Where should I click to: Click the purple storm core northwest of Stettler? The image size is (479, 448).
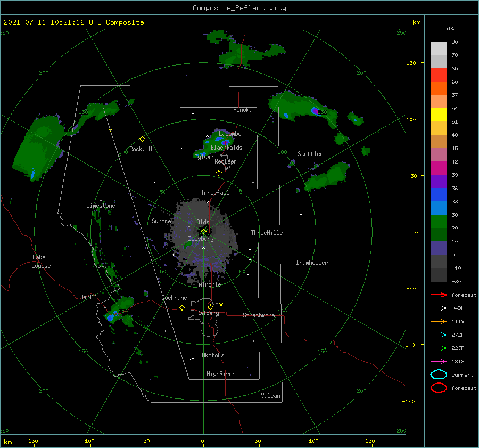315,111
